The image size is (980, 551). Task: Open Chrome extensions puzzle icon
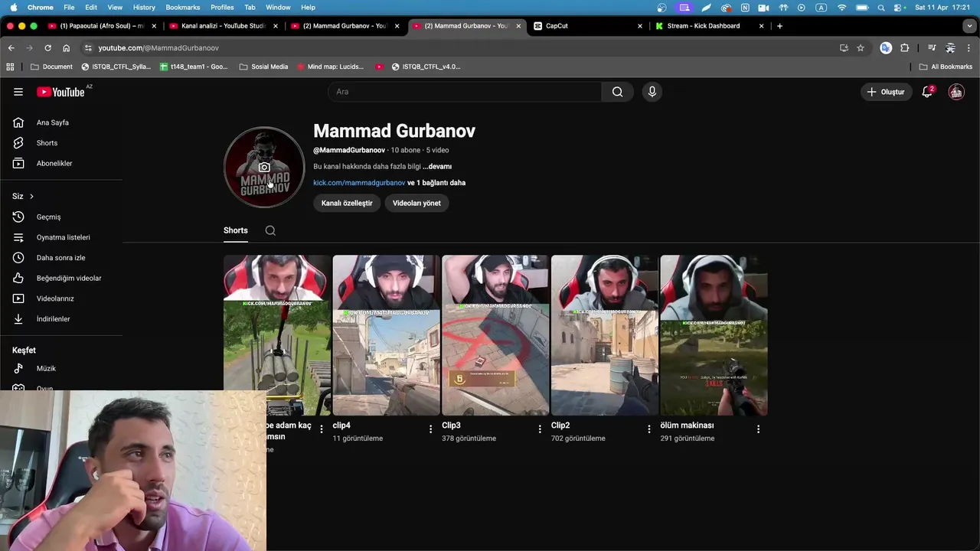tap(905, 47)
